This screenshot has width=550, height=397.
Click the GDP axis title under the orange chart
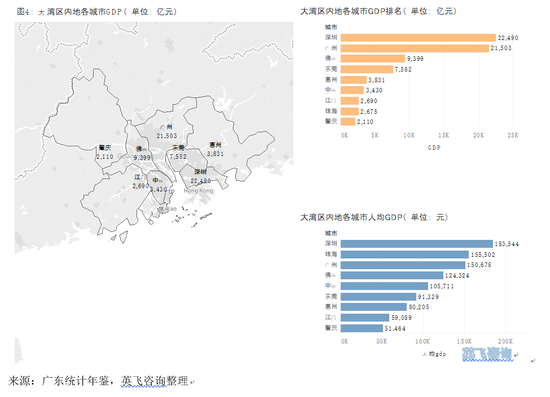[x=434, y=148]
